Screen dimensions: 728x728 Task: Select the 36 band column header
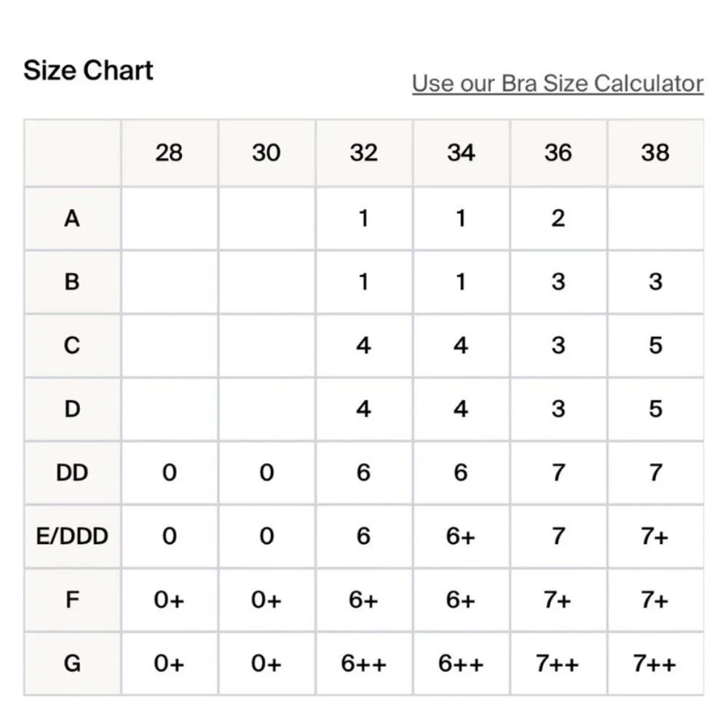coord(558,153)
